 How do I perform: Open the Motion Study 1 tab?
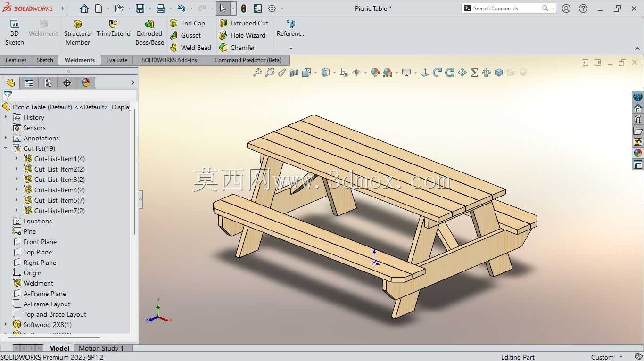coord(101,348)
